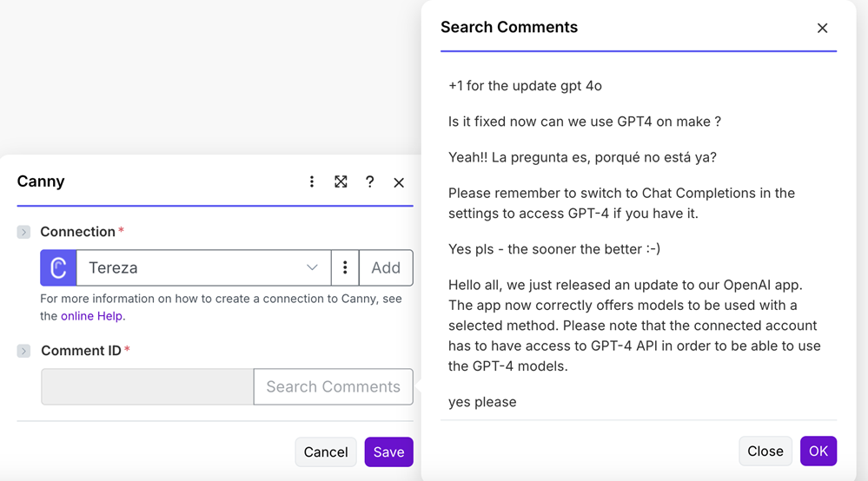Close the Canny module panel

pyautogui.click(x=399, y=182)
